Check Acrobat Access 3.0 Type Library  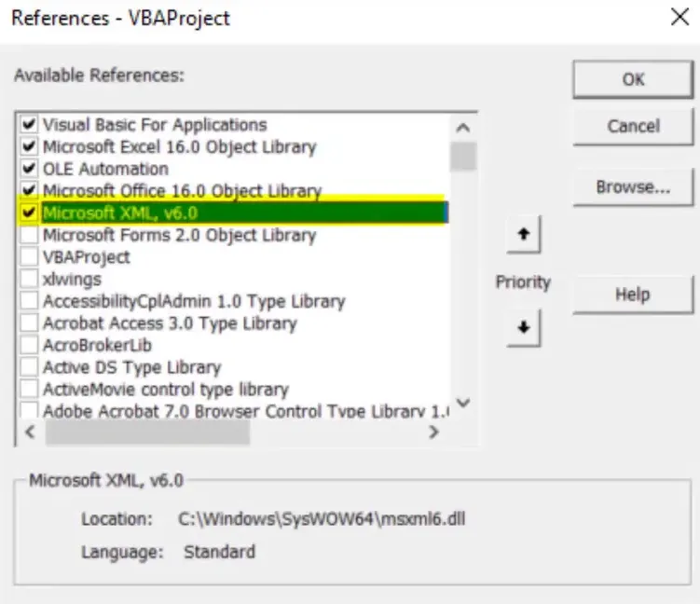click(x=29, y=323)
